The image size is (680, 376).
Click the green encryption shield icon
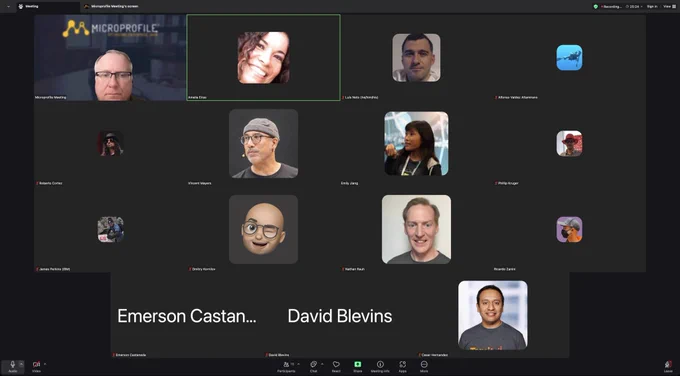click(x=595, y=7)
